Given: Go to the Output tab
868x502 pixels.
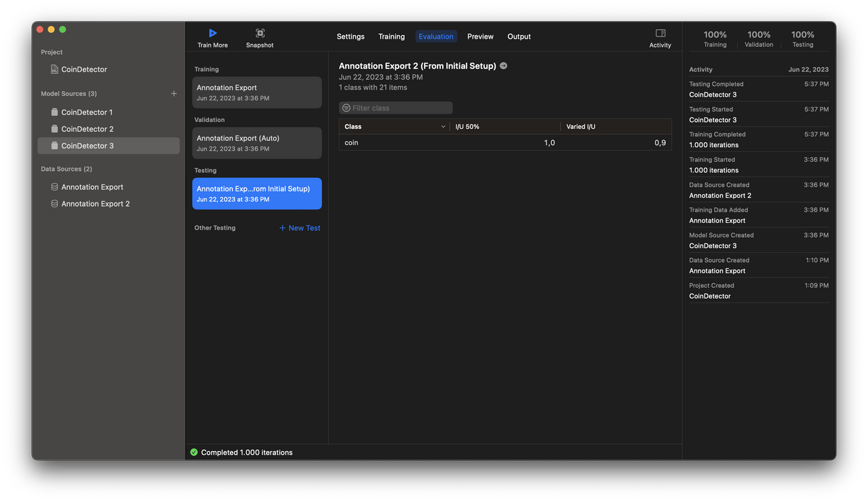Looking at the screenshot, I should [x=519, y=37].
